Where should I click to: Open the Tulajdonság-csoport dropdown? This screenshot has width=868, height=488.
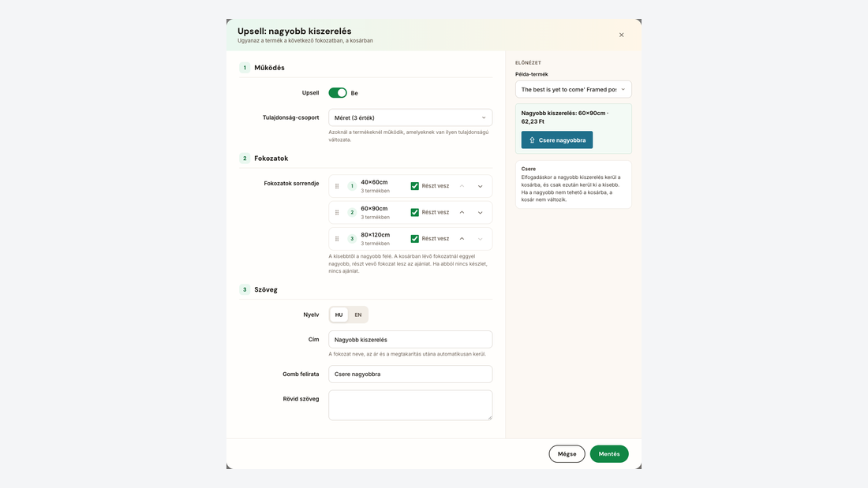click(410, 117)
